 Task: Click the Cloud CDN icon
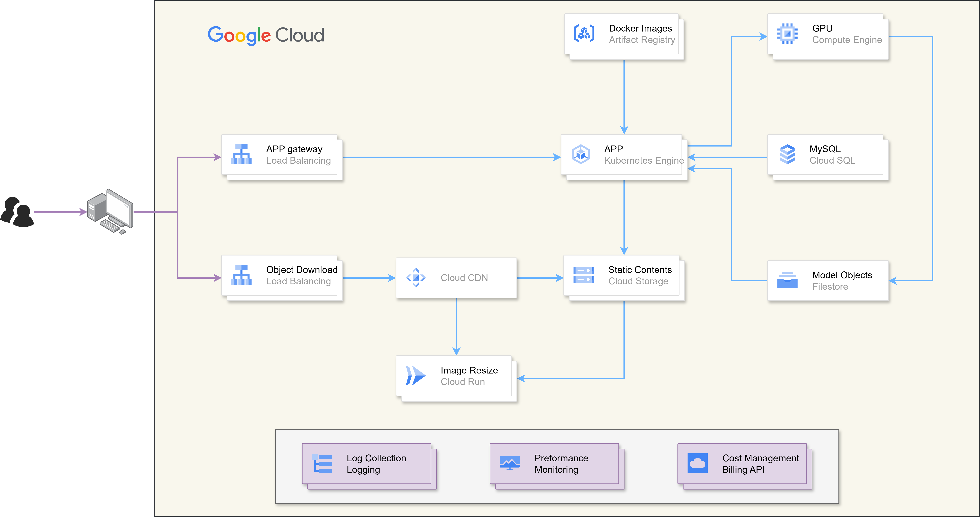point(416,278)
